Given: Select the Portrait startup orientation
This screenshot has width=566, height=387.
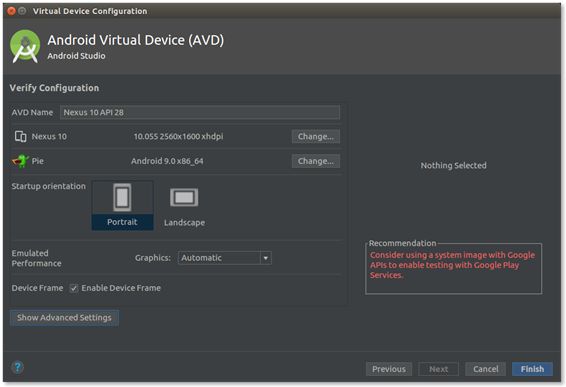Looking at the screenshot, I should (122, 205).
